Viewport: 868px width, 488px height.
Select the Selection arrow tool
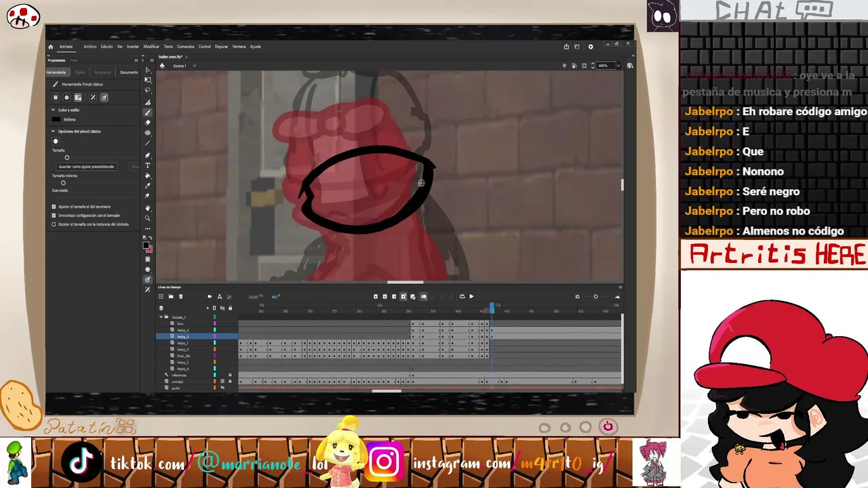[x=148, y=70]
